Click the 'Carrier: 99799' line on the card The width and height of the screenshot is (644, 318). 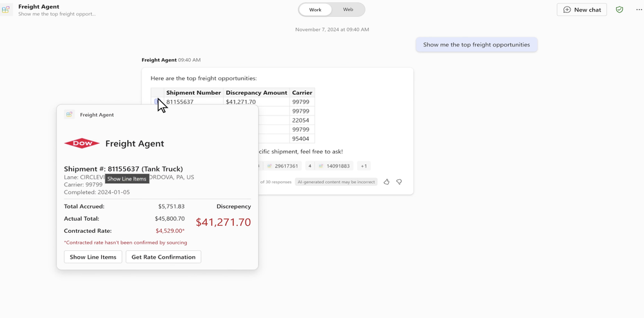83,184
